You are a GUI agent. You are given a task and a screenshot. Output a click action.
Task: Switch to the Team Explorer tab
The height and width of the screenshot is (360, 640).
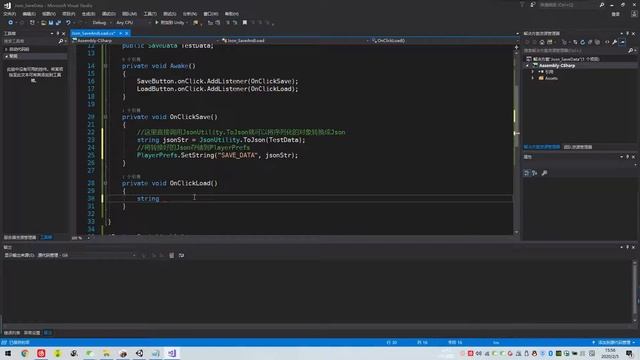pyautogui.click(x=578, y=147)
